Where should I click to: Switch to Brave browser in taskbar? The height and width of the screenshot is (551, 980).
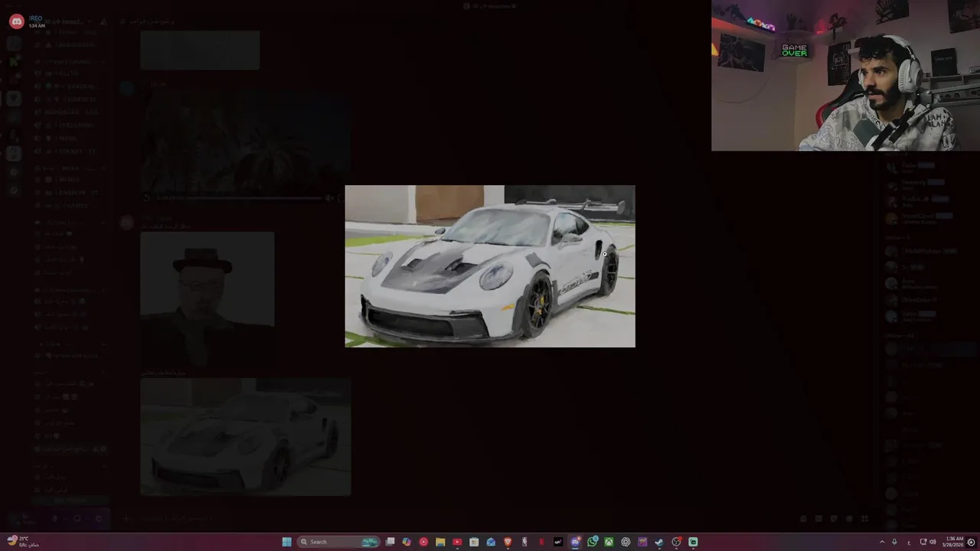click(508, 542)
